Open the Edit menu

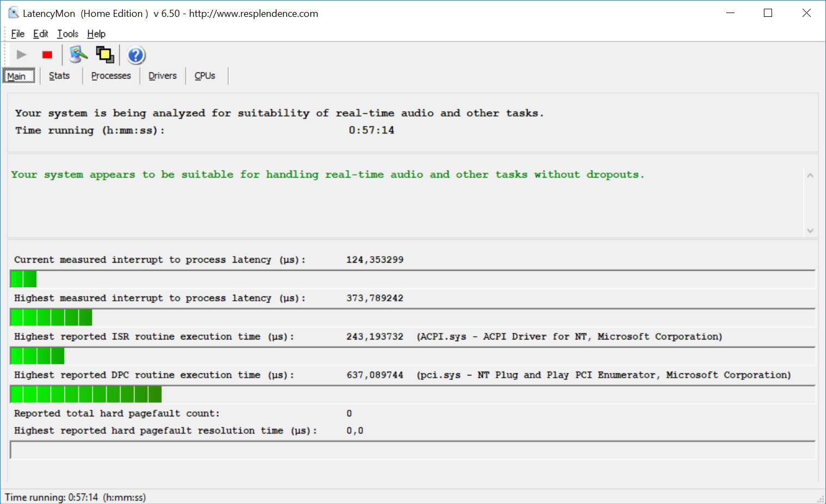pyautogui.click(x=40, y=34)
